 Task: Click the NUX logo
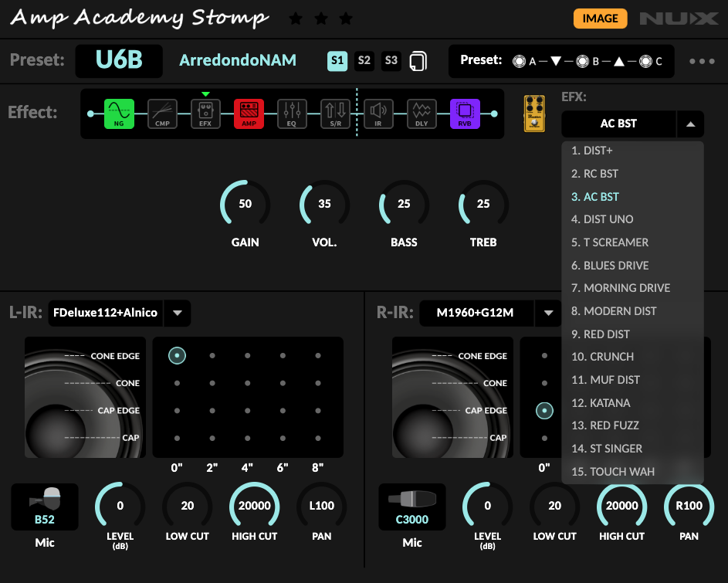click(x=679, y=19)
